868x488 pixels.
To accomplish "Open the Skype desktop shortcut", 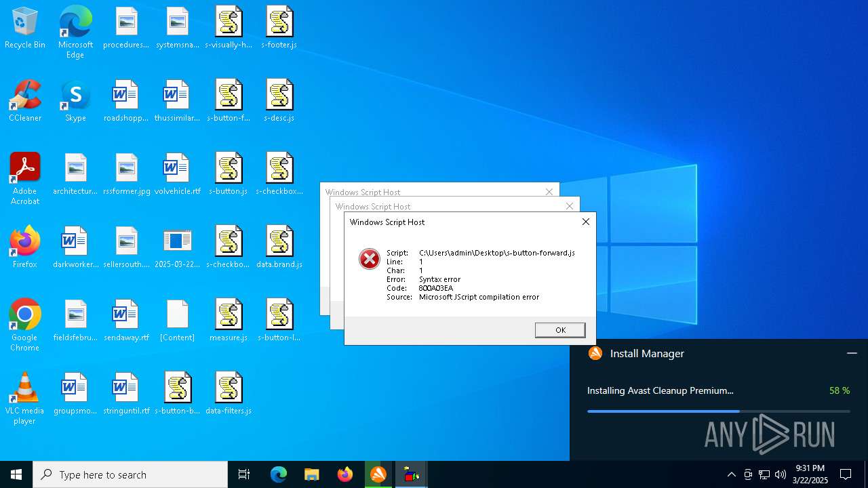I will click(75, 102).
